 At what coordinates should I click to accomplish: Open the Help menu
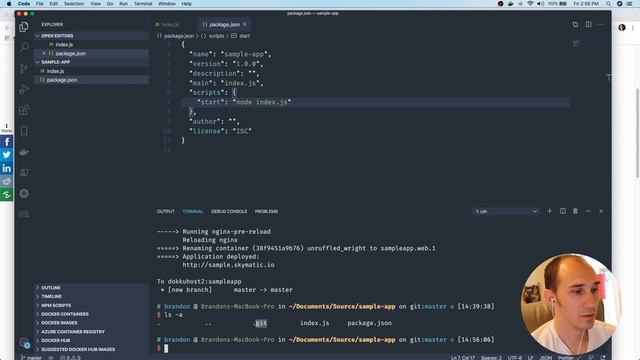187,4
